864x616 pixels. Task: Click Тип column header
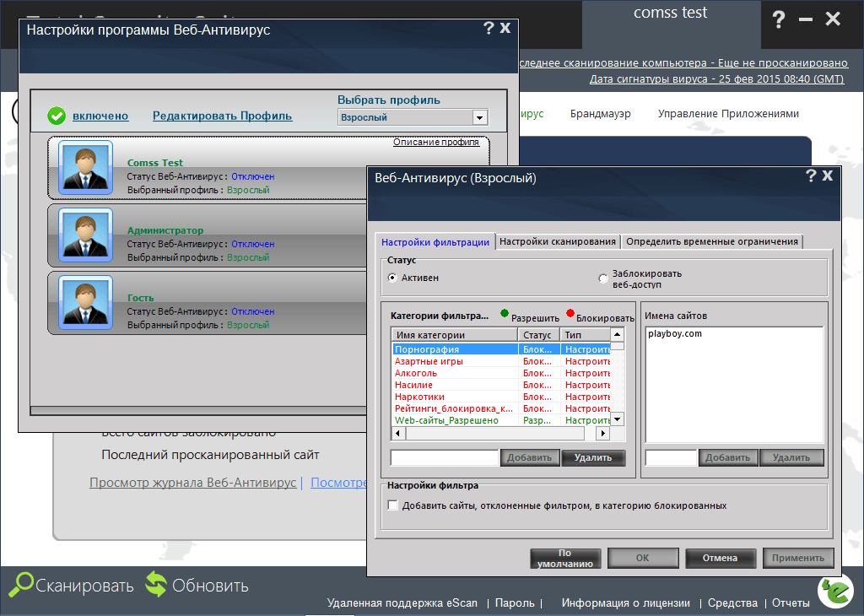(x=586, y=334)
